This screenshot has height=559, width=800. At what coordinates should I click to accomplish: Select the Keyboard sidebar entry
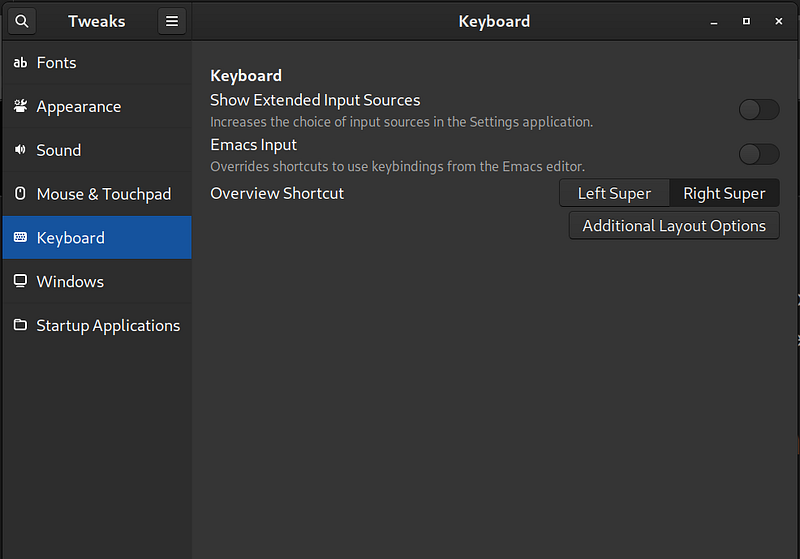(x=97, y=238)
